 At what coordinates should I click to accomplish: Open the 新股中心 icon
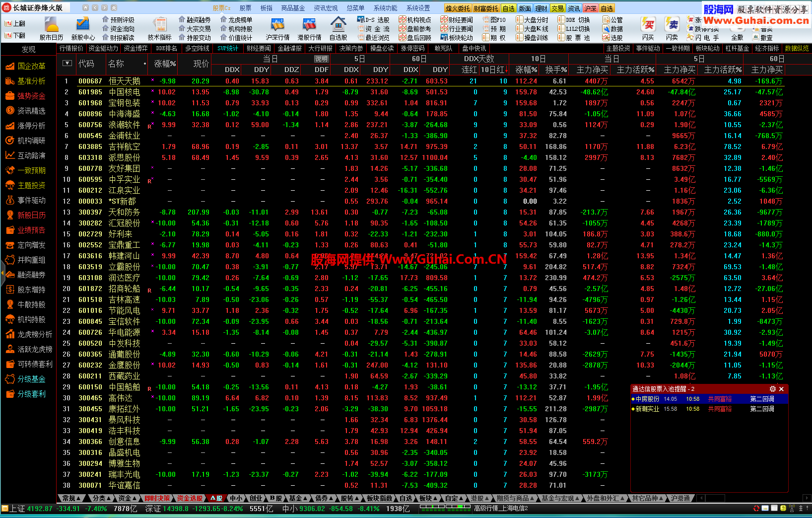click(83, 28)
